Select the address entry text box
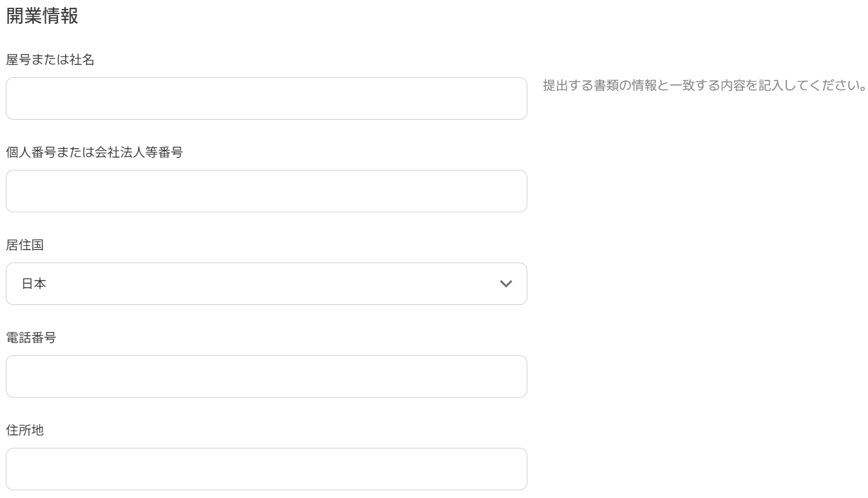The width and height of the screenshot is (868, 498). coord(266,469)
